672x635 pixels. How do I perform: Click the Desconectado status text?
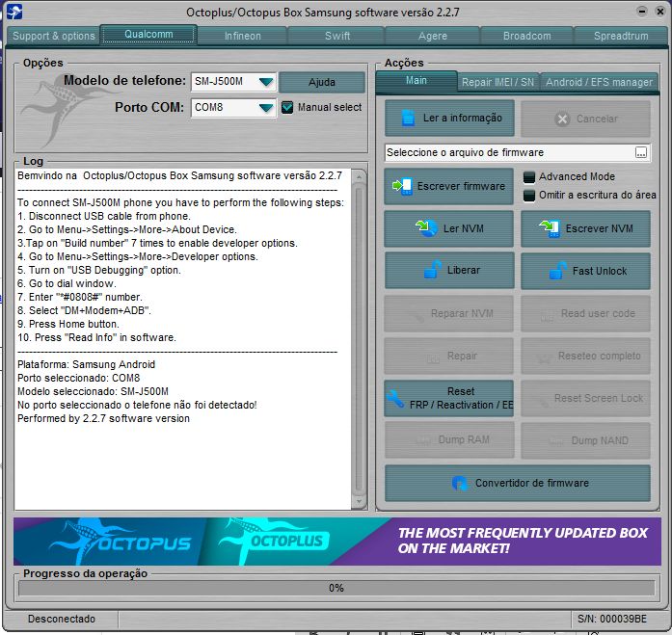click(x=62, y=619)
